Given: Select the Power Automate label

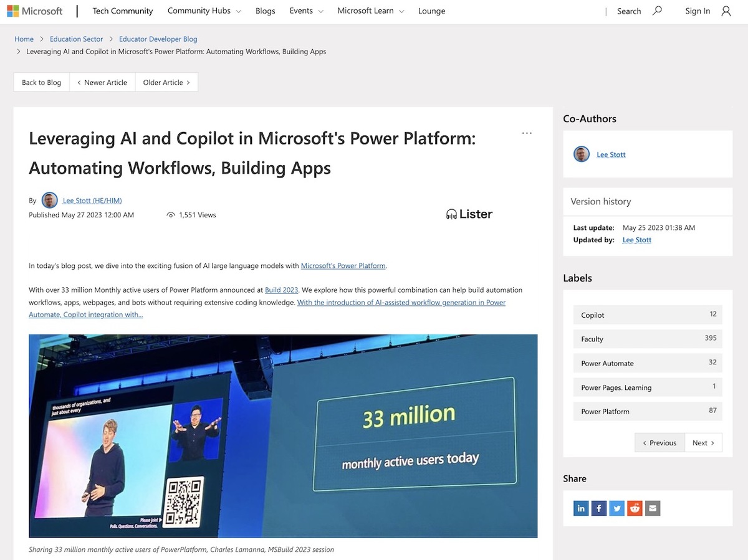Looking at the screenshot, I should 648,363.
